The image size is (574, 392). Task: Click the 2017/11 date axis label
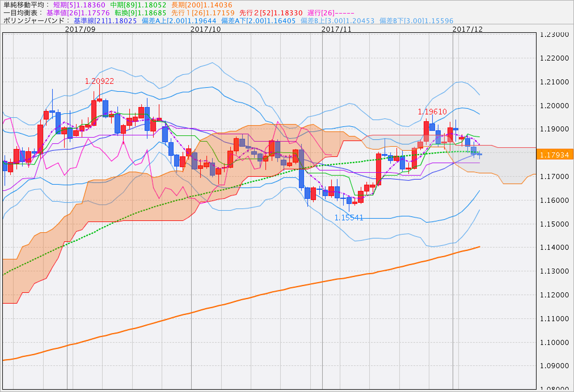(x=337, y=29)
